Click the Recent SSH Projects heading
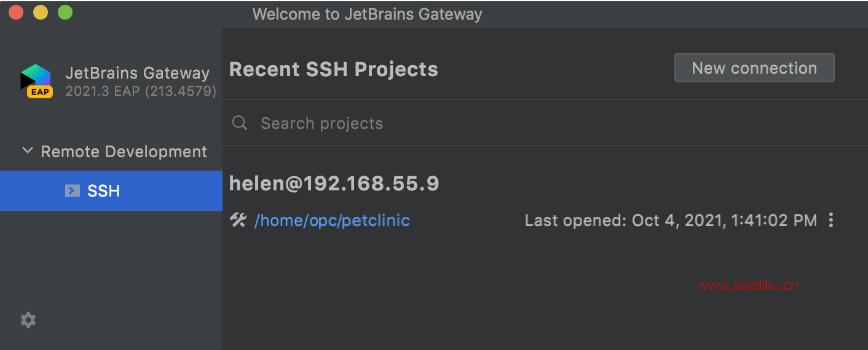Image resolution: width=868 pixels, height=350 pixels. [333, 69]
